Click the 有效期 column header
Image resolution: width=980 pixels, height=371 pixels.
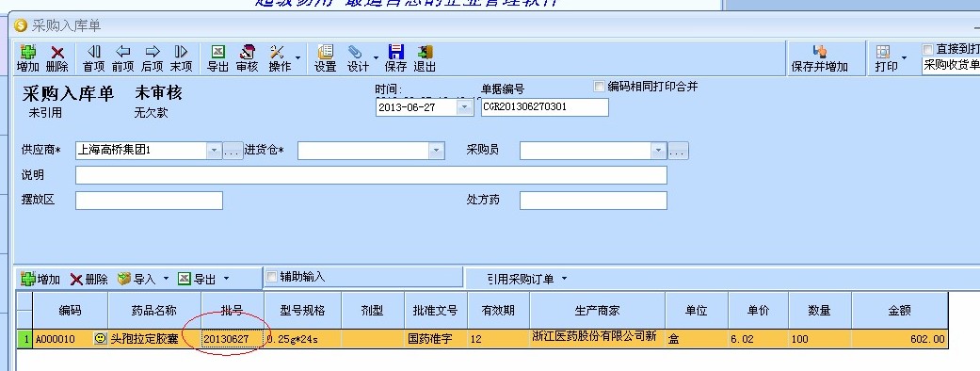(x=498, y=311)
